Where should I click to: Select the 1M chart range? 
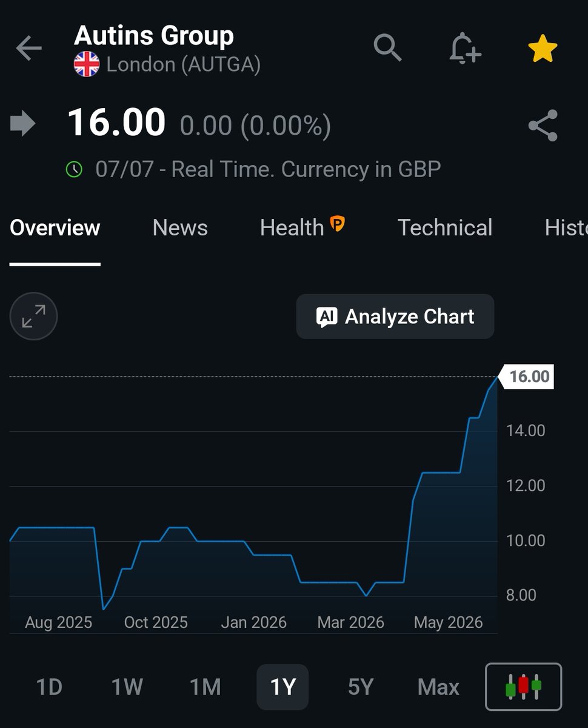(205, 687)
